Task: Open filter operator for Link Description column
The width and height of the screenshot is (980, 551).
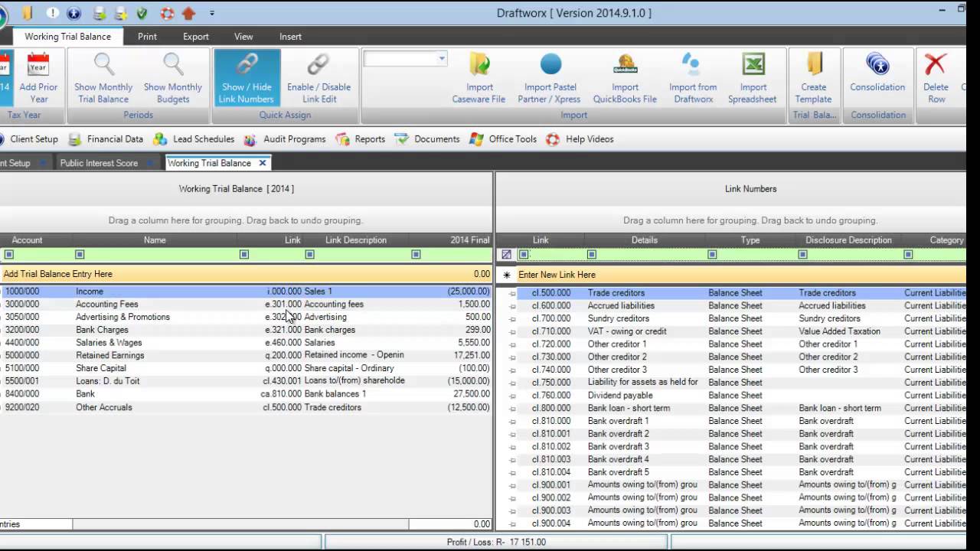Action: point(309,254)
